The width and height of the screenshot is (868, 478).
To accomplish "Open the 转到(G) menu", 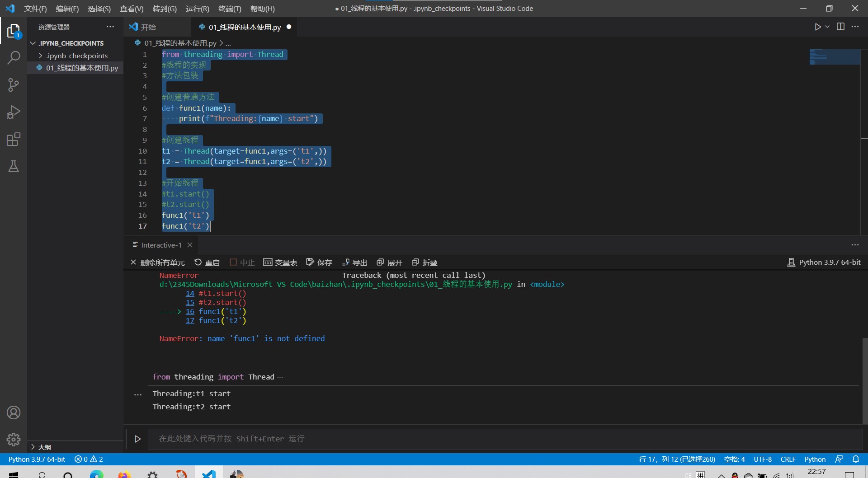I will pos(165,9).
